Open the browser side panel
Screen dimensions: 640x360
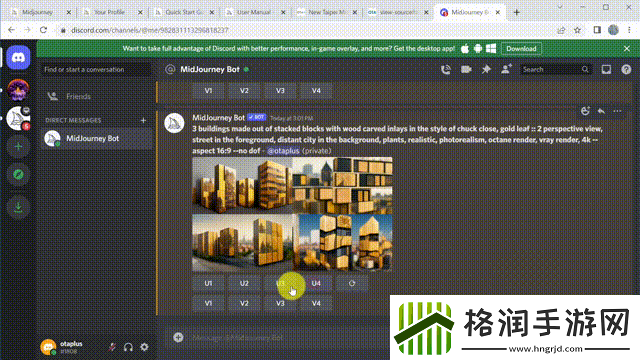[x=597, y=30]
